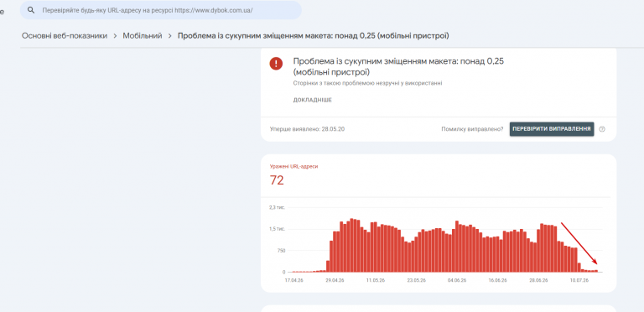Open the ДОКЛАДНІШЕ link
This screenshot has height=312, width=644.
click(313, 100)
